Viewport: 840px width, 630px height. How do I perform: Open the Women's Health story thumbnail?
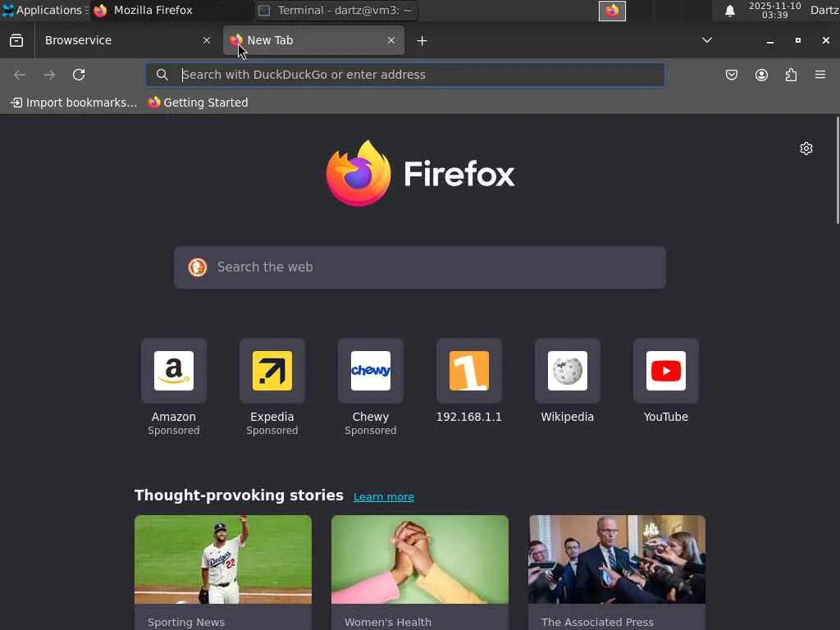click(x=420, y=559)
